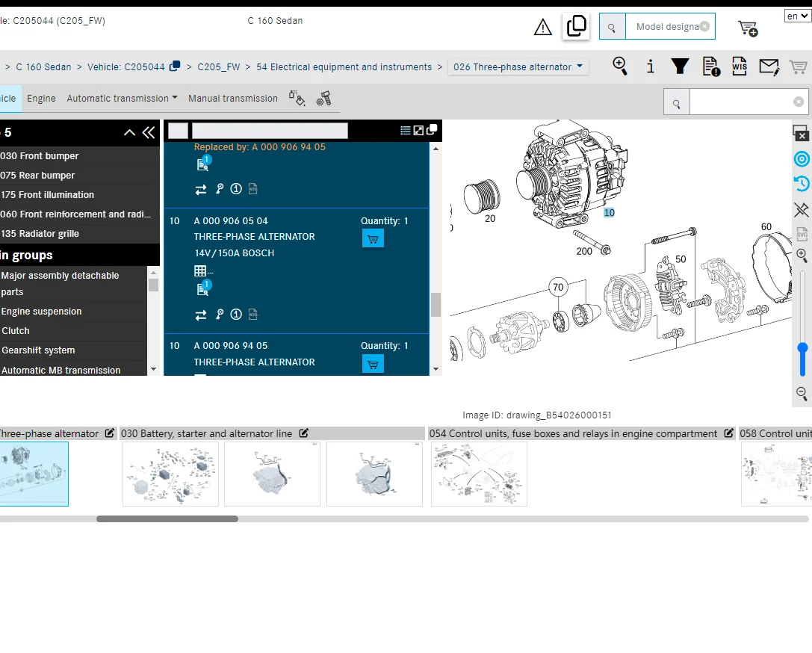Click the copy documents icon in header

576,26
